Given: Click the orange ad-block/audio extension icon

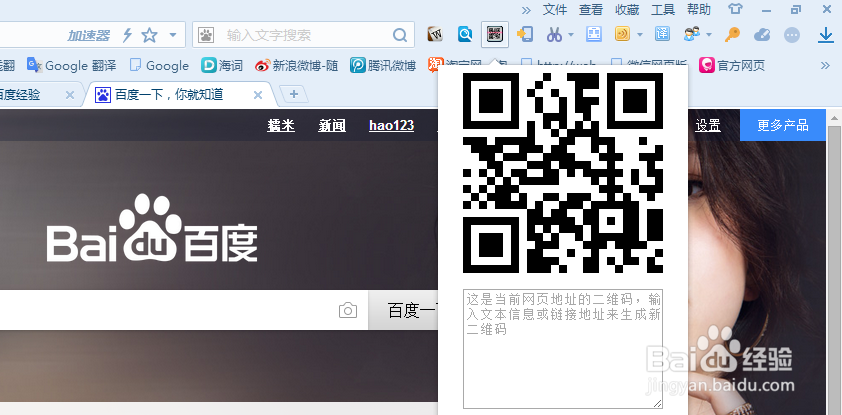Looking at the screenshot, I should pos(622,35).
